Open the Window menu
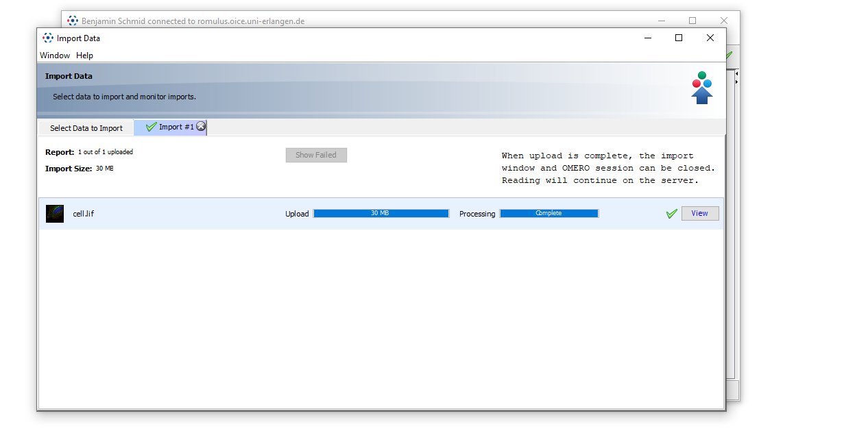The height and width of the screenshot is (431, 868). tap(55, 56)
